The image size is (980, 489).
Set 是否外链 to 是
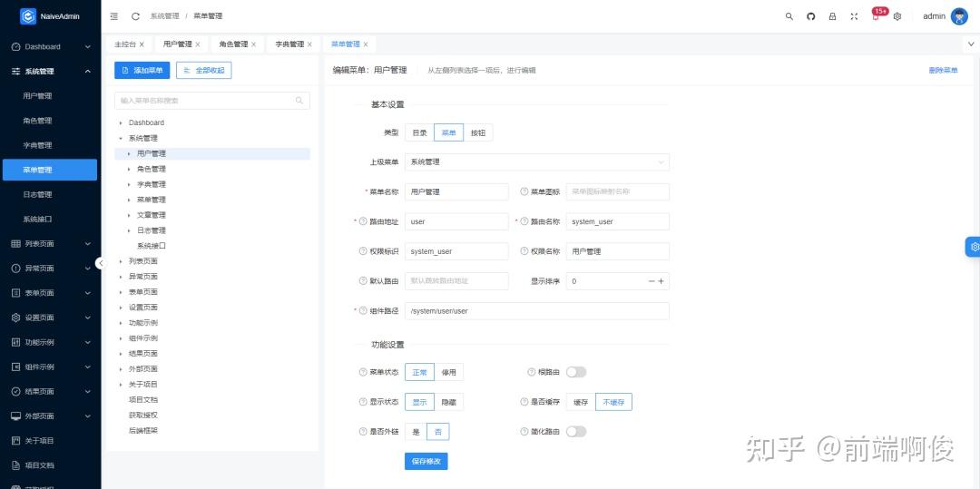click(416, 432)
